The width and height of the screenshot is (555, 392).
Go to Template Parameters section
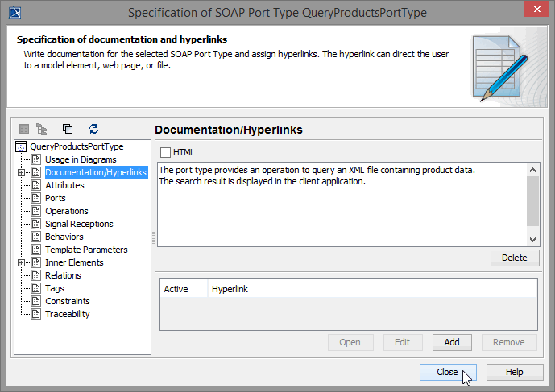86,250
